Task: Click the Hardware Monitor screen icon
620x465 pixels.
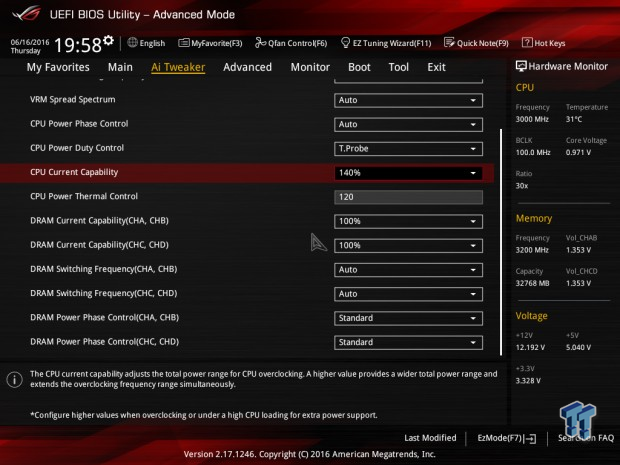Action: [x=521, y=66]
